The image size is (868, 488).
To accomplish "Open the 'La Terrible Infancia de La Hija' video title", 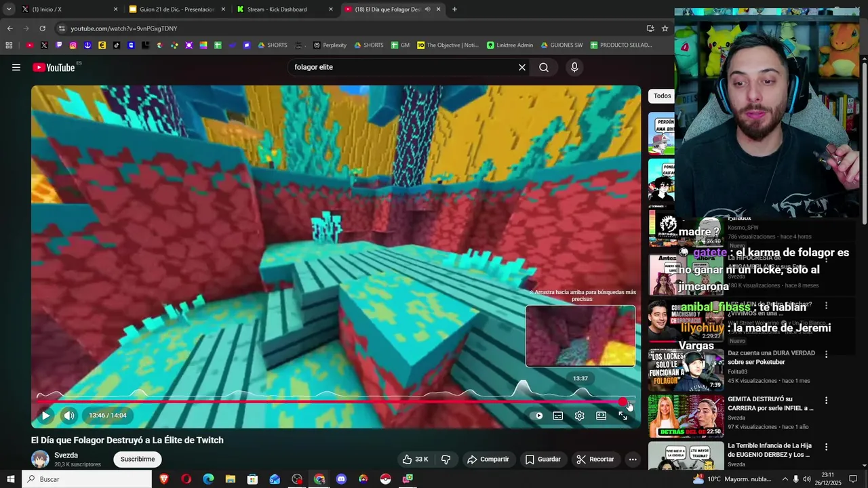I will click(x=770, y=450).
